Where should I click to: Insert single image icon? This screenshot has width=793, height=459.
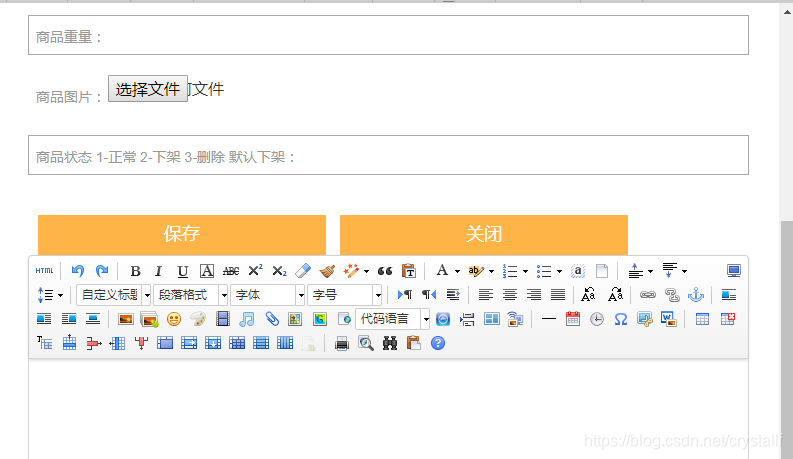tap(125, 319)
